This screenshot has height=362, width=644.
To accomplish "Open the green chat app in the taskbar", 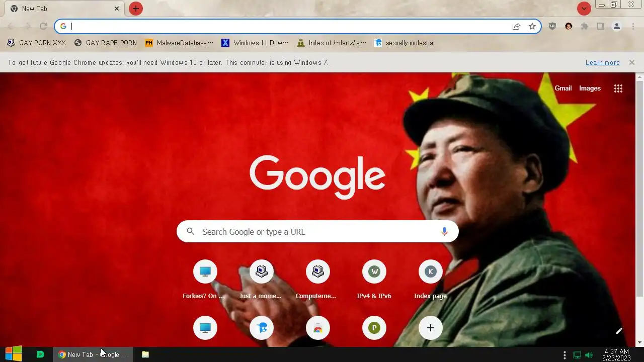I will pos(41,354).
